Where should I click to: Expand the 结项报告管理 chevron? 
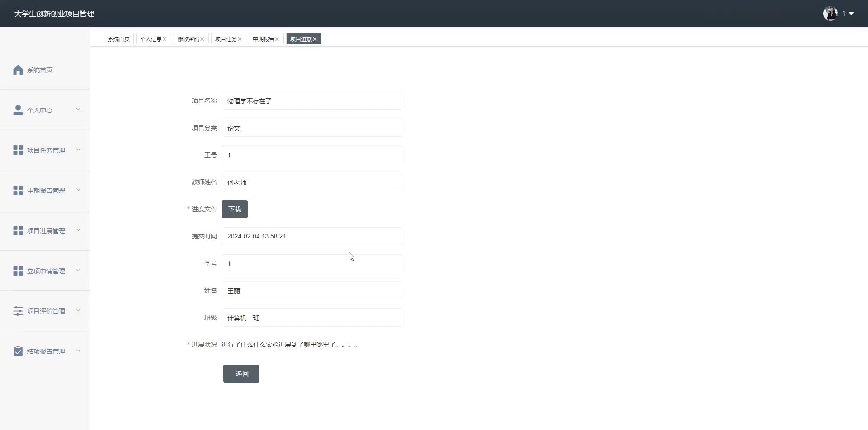[78, 351]
